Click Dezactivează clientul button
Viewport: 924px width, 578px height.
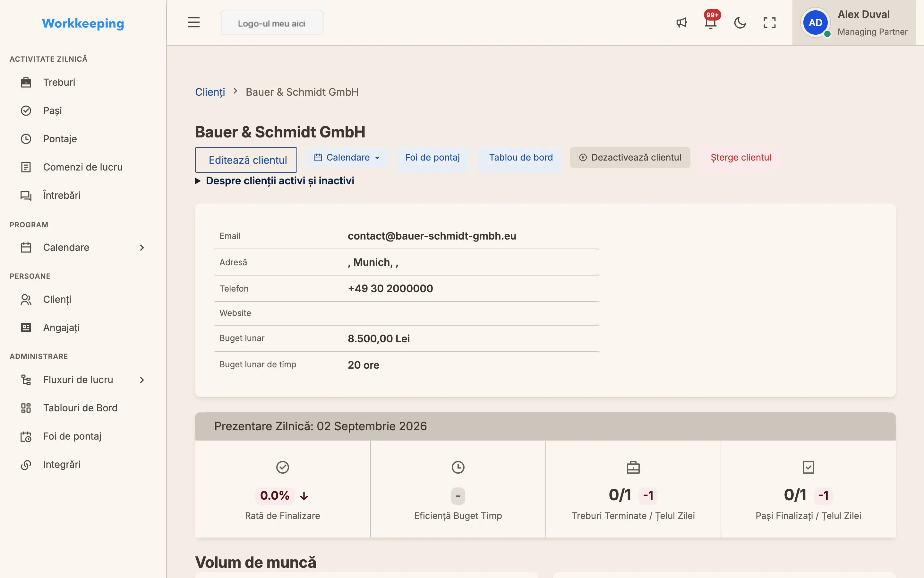(x=630, y=157)
